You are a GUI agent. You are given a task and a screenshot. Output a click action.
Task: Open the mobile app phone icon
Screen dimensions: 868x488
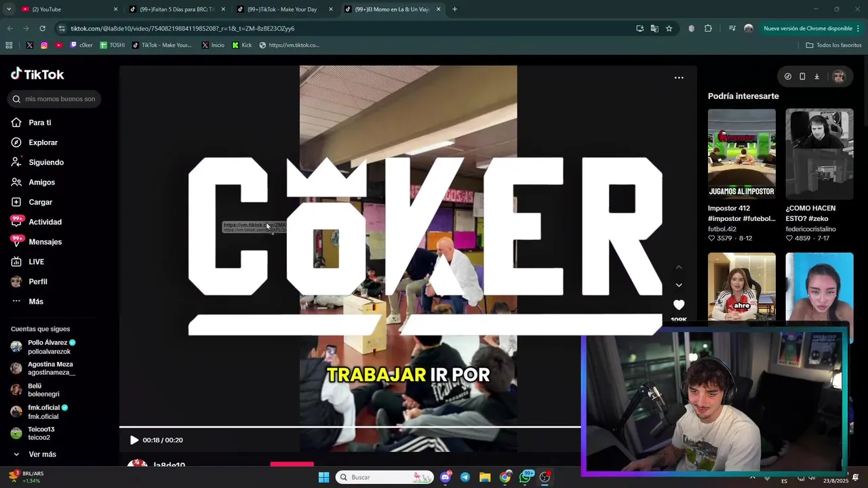pyautogui.click(x=802, y=77)
